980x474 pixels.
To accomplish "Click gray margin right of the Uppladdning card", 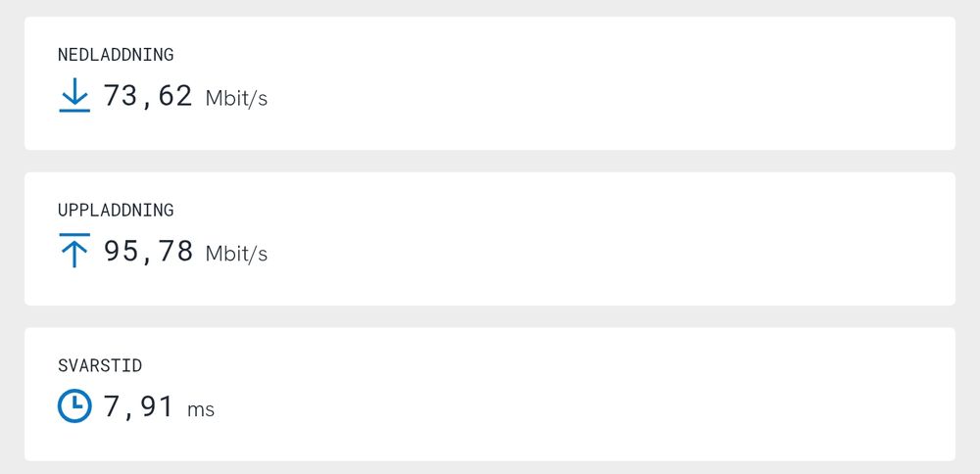I will 967,239.
